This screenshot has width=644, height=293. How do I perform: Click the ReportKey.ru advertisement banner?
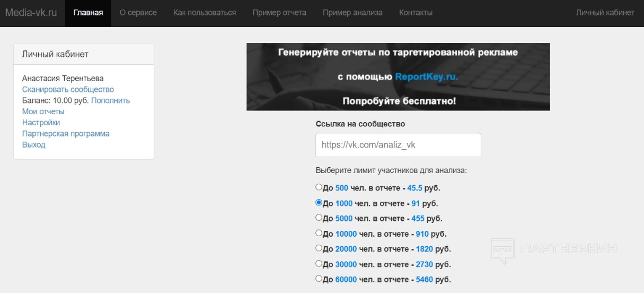click(398, 77)
